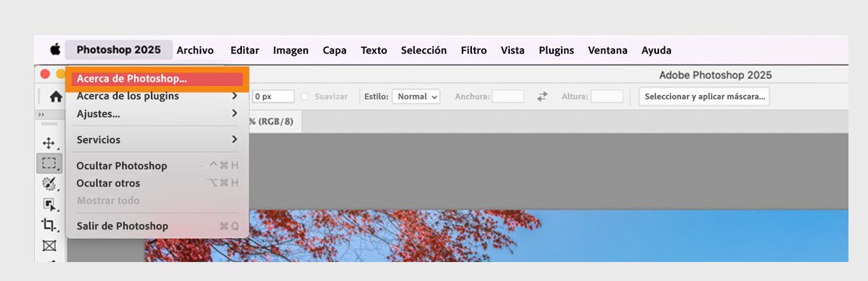Open the Ventana menu
This screenshot has height=281, width=868.
pos(608,50)
